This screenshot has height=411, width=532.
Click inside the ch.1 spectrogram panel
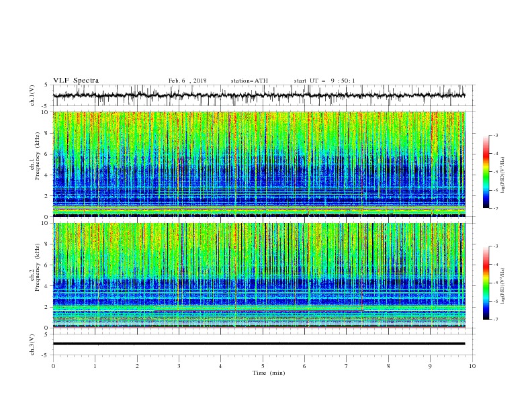point(259,164)
